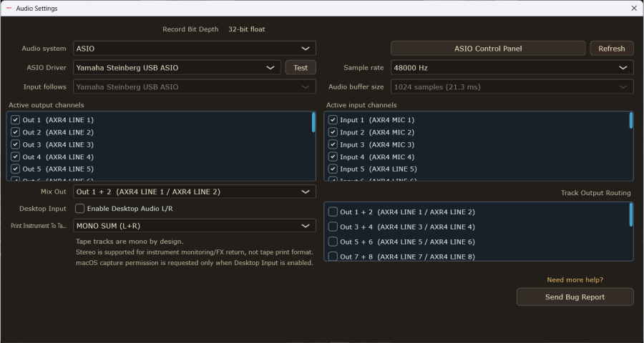Disable Input 3 (AXR4 MIC 3) channel

pos(333,144)
